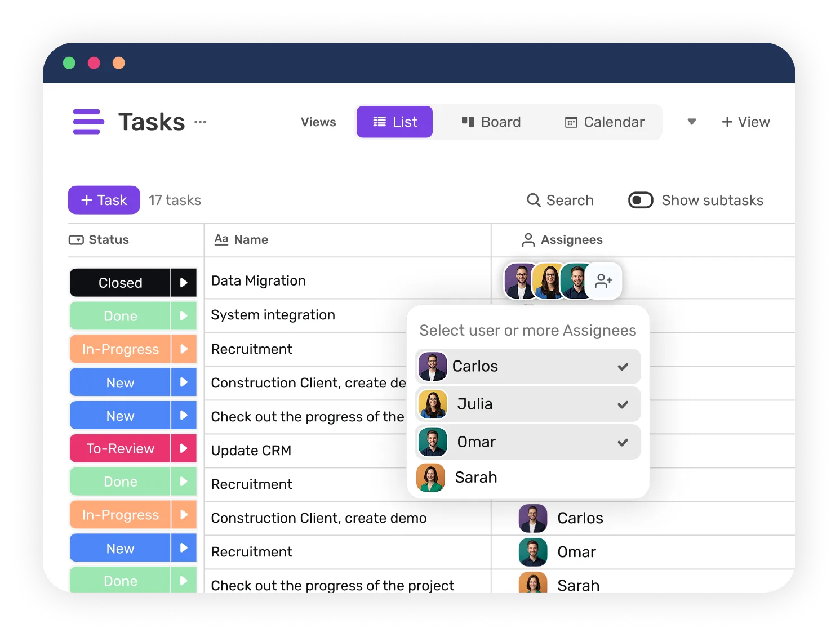The height and width of the screenshot is (637, 840).
Task: Click the + View button
Action: pyautogui.click(x=745, y=122)
